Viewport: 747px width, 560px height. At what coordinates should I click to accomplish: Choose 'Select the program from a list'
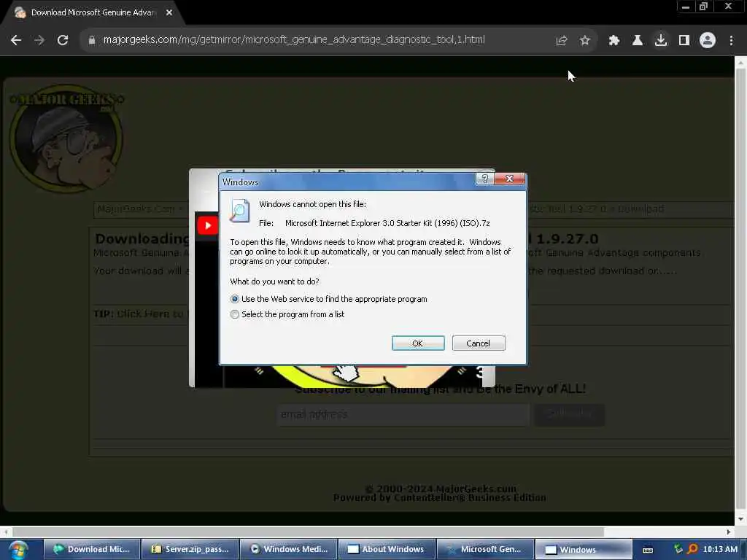point(234,314)
